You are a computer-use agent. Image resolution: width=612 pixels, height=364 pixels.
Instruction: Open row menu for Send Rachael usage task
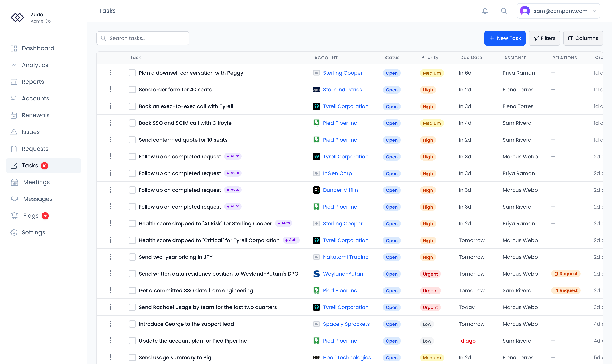tap(110, 307)
